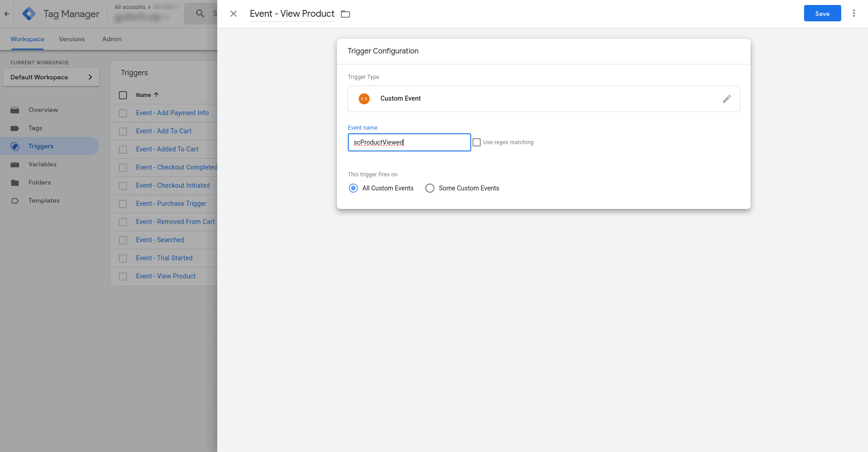This screenshot has height=452, width=868.
Task: Select the All Custom Events radio button
Action: (x=353, y=188)
